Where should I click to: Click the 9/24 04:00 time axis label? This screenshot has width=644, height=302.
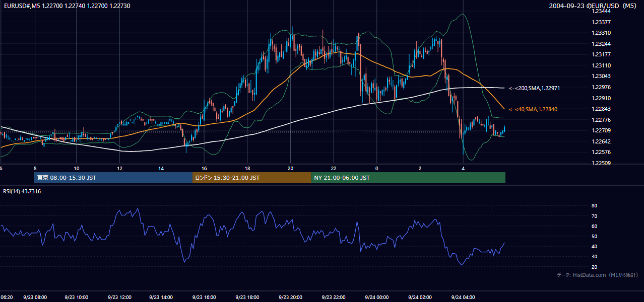(x=463, y=297)
